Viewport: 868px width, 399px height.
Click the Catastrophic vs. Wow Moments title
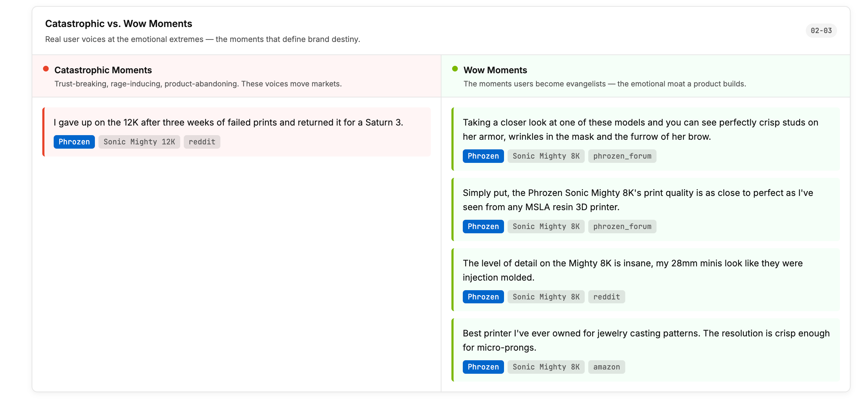(x=118, y=24)
